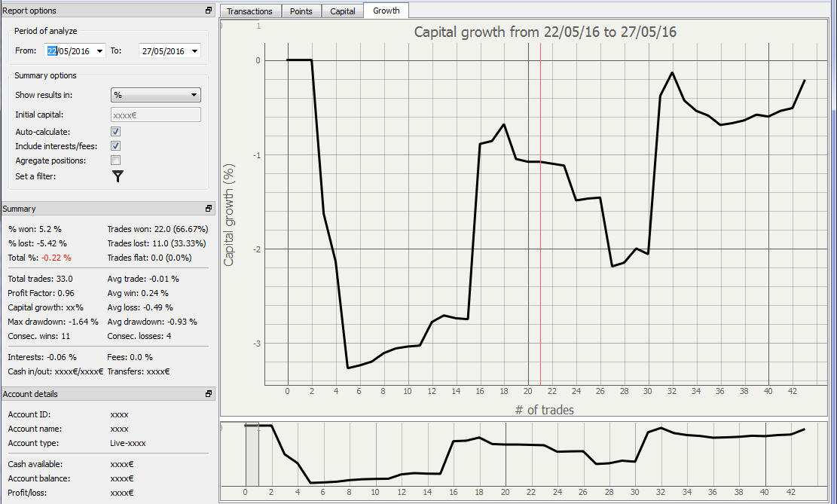
Task: Toggle the Auto-calculate checkbox
Action: (x=115, y=131)
